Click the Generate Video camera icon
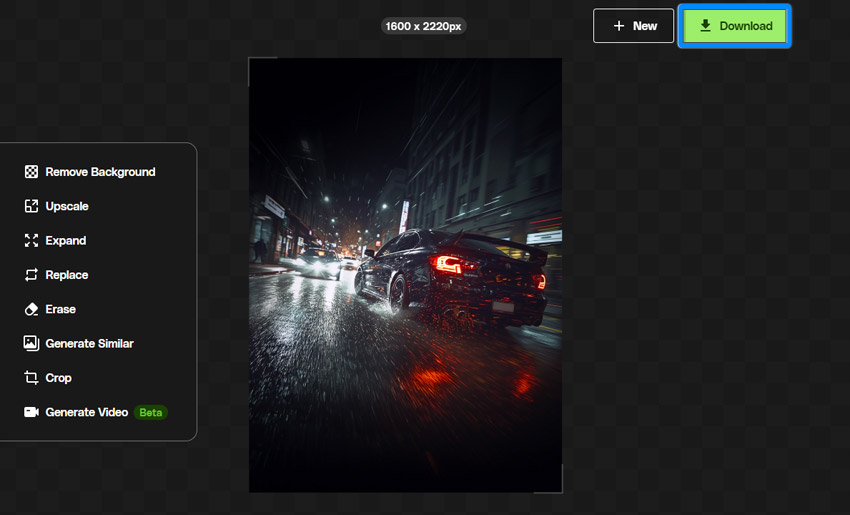This screenshot has width=850, height=515. 31,412
